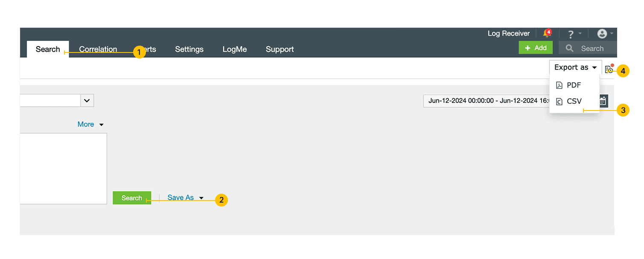Open the user profile avatar icon
644x259 pixels.
602,34
